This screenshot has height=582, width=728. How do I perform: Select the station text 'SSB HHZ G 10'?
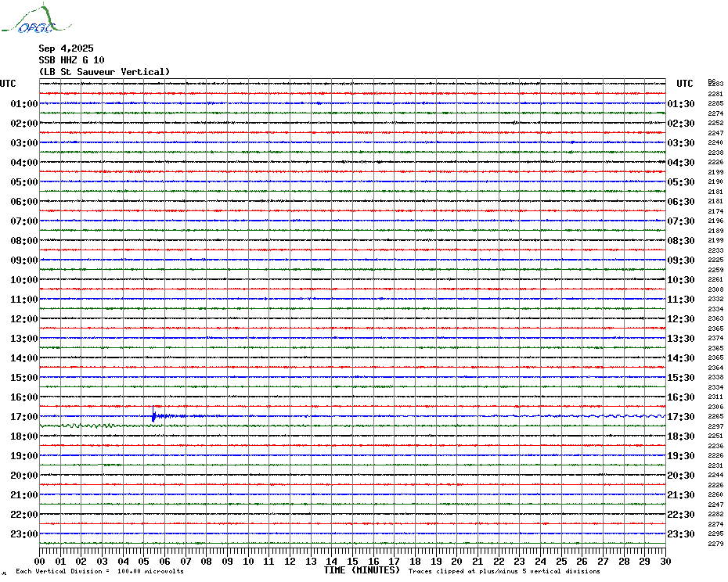[71, 60]
